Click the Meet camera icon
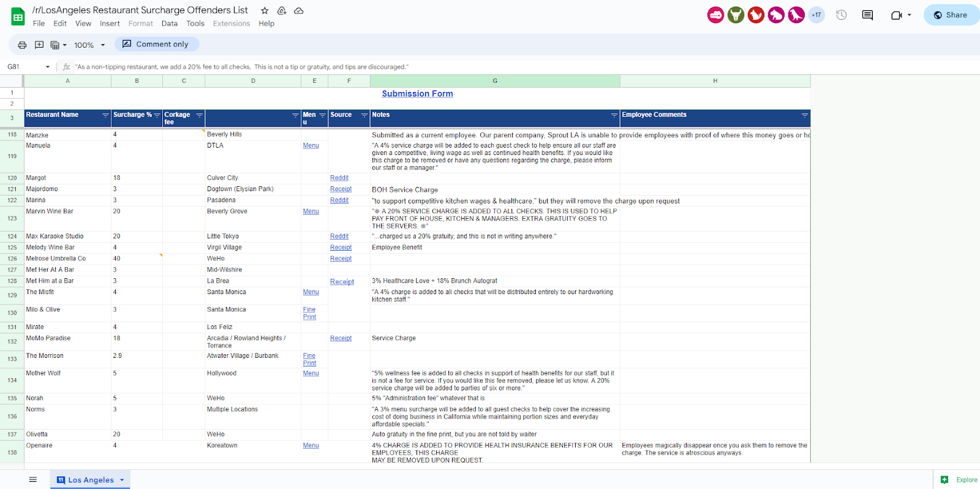The width and height of the screenshot is (980, 489). pos(896,15)
